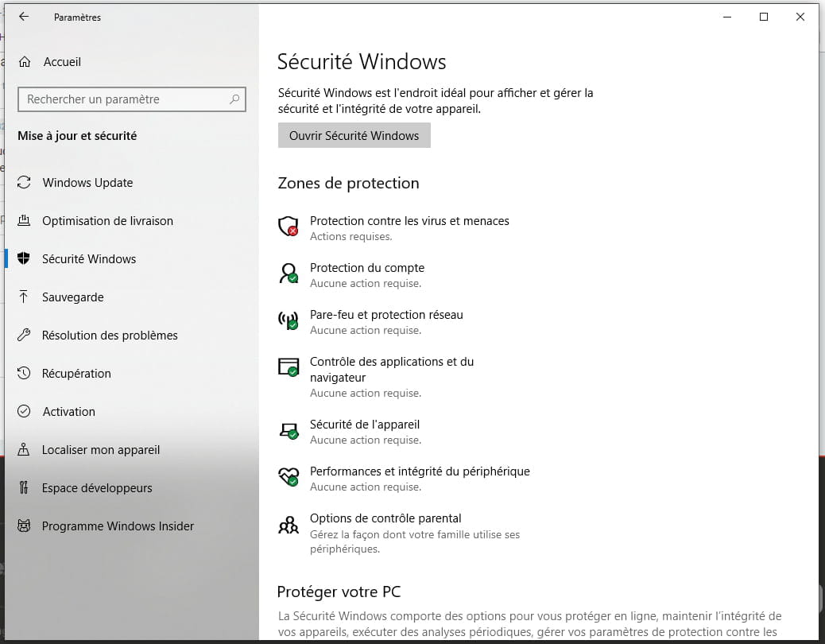Screen dimensions: 825x644
Task: Click the Protéger votre PC heading
Action: [x=339, y=592]
